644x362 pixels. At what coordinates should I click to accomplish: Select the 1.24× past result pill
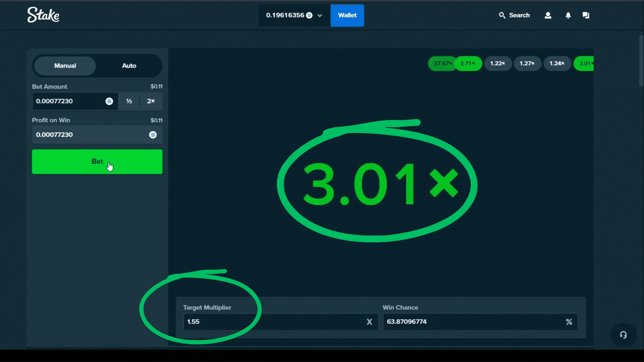click(557, 63)
